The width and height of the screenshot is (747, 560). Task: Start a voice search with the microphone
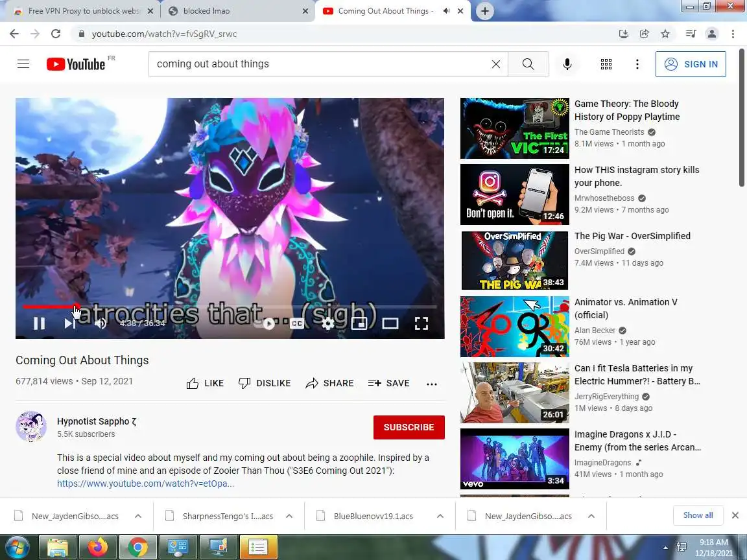pyautogui.click(x=567, y=64)
